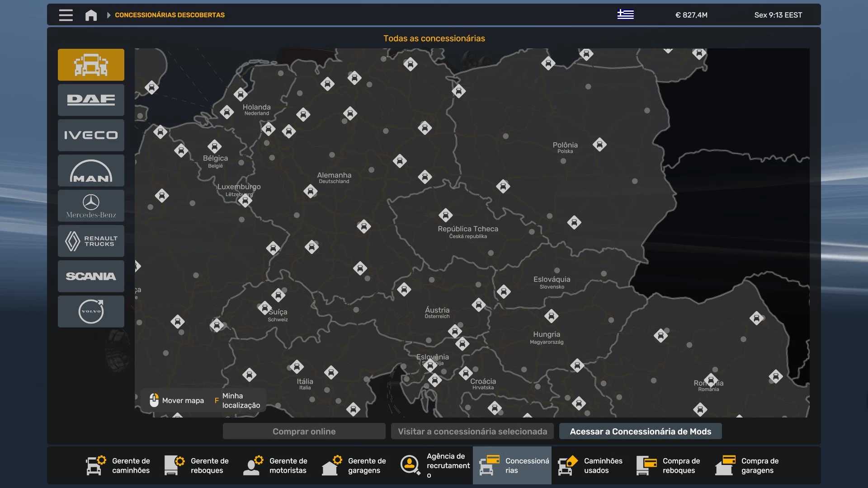Filter dealerships by MAN brand

pyautogui.click(x=91, y=170)
